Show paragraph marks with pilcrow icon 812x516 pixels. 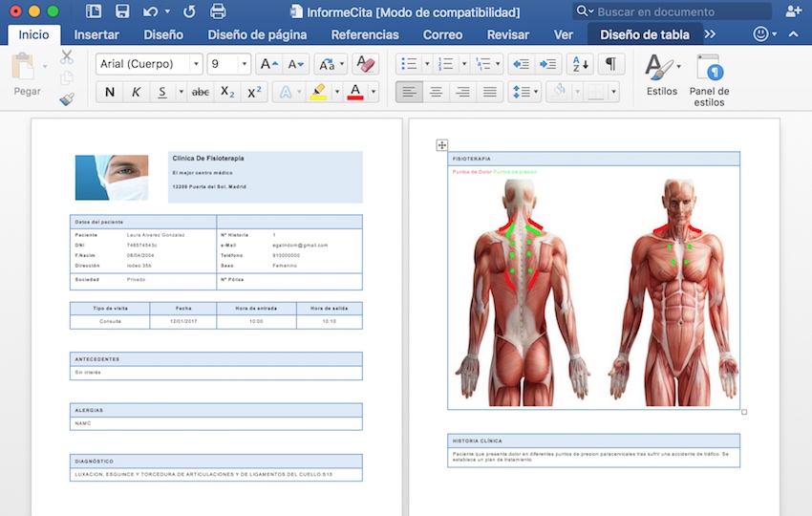pyautogui.click(x=609, y=64)
